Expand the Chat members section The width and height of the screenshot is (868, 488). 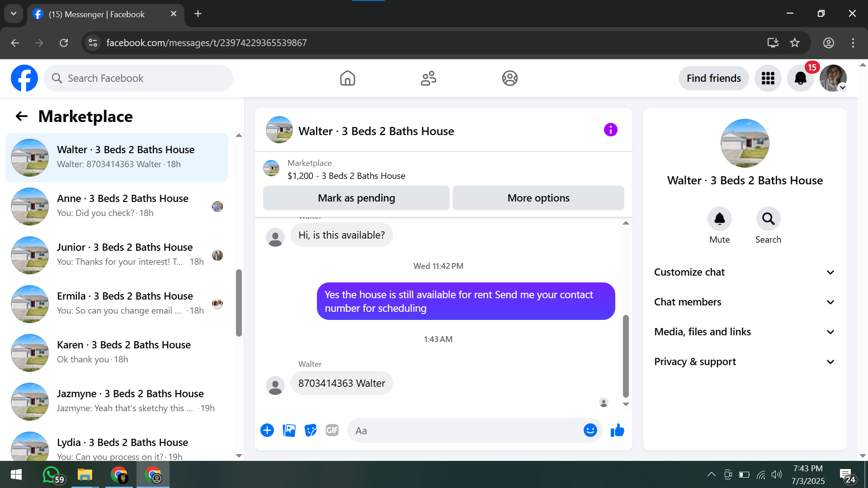[x=744, y=302]
